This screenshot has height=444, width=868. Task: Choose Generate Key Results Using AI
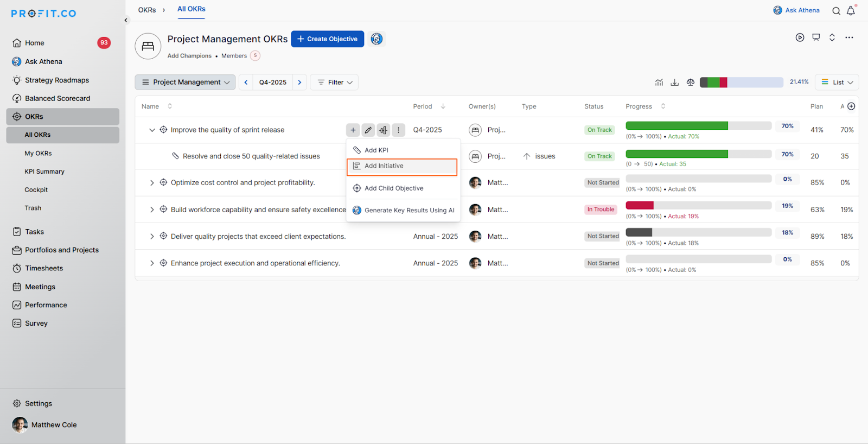click(403, 211)
